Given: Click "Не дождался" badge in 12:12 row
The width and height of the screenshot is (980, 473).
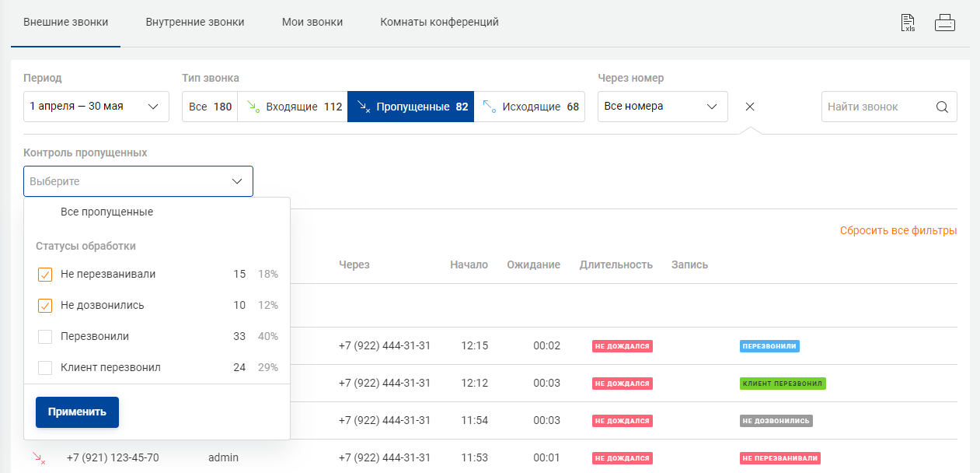Looking at the screenshot, I should pyautogui.click(x=623, y=384).
